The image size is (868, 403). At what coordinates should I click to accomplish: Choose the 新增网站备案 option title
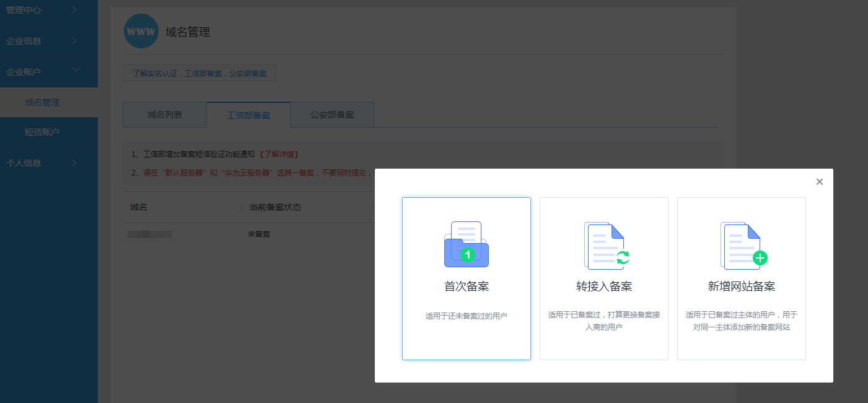741,286
